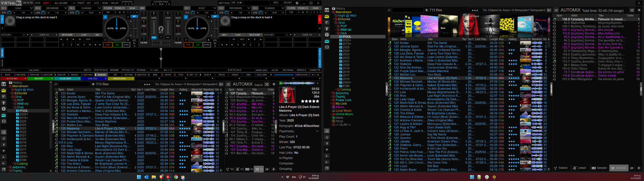
Task: Enable SYNC on the right deck
Action: click(x=207, y=45)
